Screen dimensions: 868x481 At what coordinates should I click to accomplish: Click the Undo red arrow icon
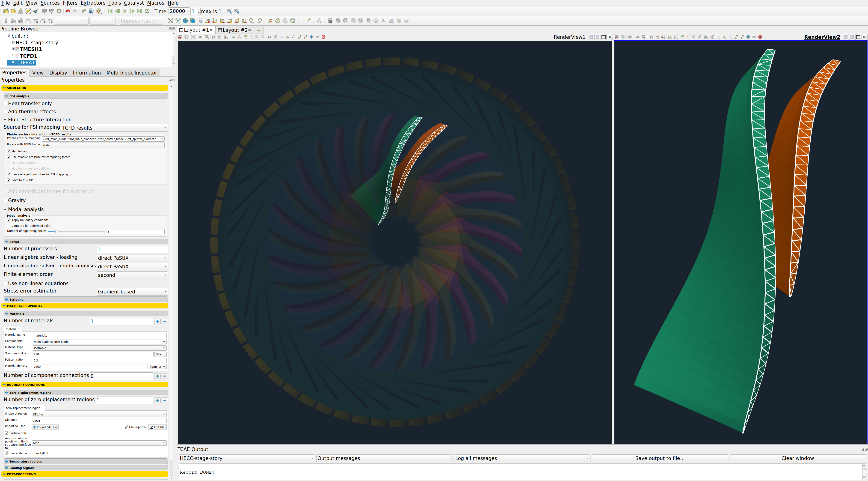click(x=67, y=11)
